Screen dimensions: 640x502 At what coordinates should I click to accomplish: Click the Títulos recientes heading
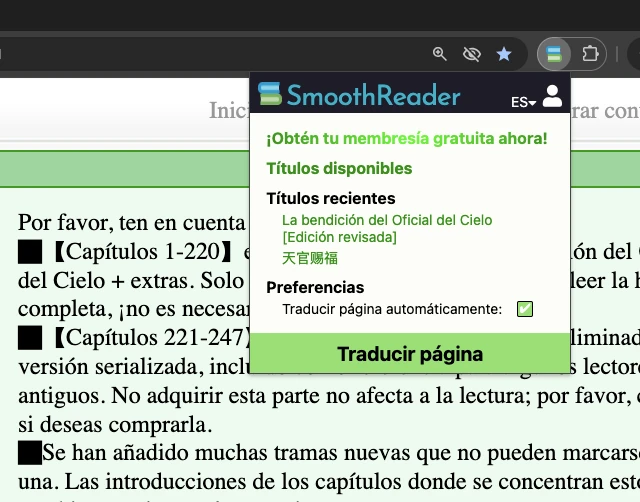coord(331,199)
